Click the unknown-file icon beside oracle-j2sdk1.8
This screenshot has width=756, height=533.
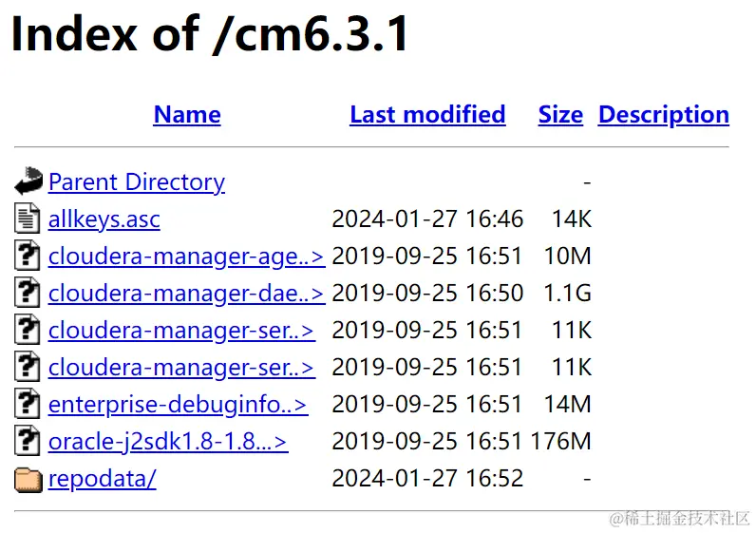click(x=27, y=441)
